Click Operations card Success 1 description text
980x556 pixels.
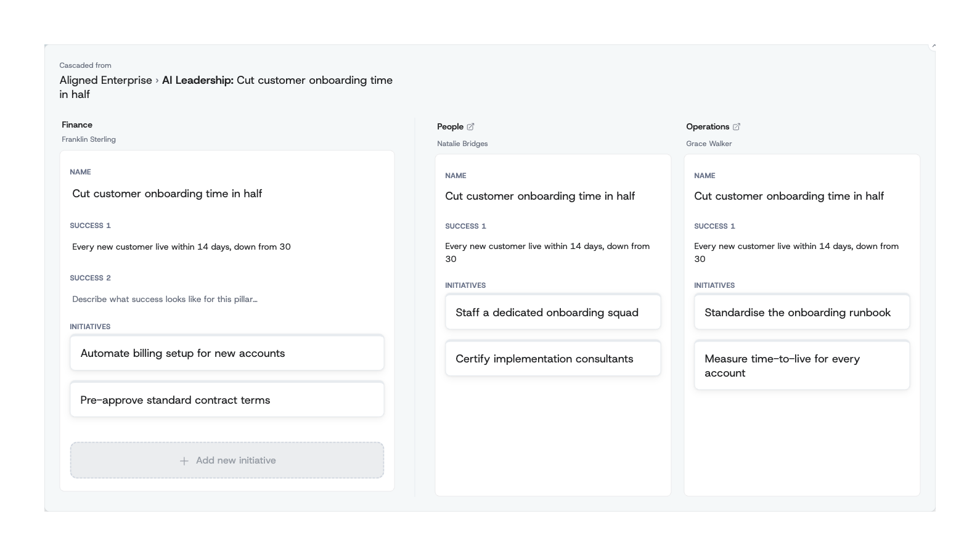(796, 252)
